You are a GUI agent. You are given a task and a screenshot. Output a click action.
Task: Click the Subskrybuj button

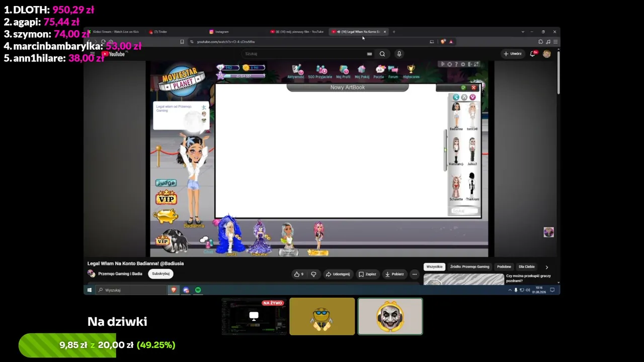(160, 274)
